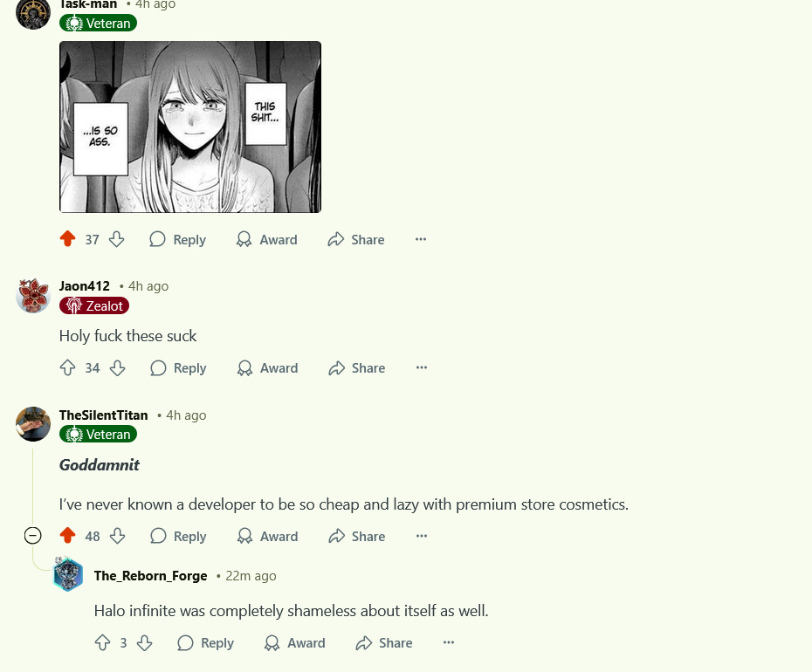The width and height of the screenshot is (812, 672).
Task: Open TheSilentTitan's user profile link
Action: tap(104, 415)
